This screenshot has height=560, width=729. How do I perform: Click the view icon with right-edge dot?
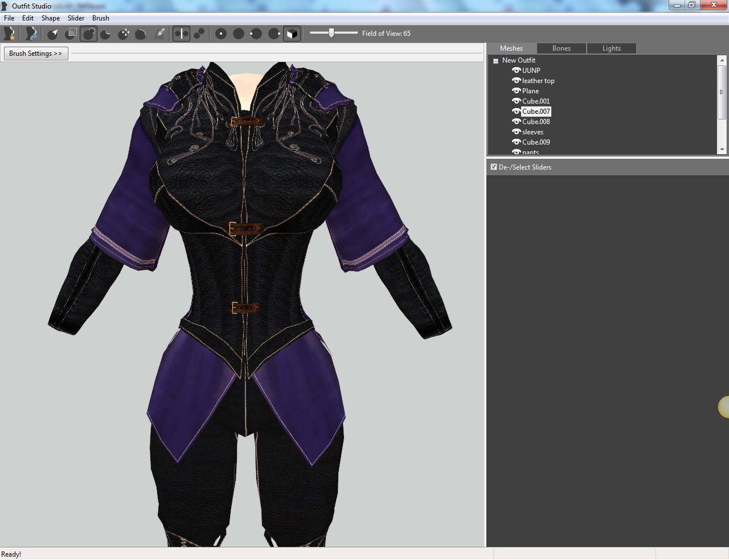coord(274,34)
